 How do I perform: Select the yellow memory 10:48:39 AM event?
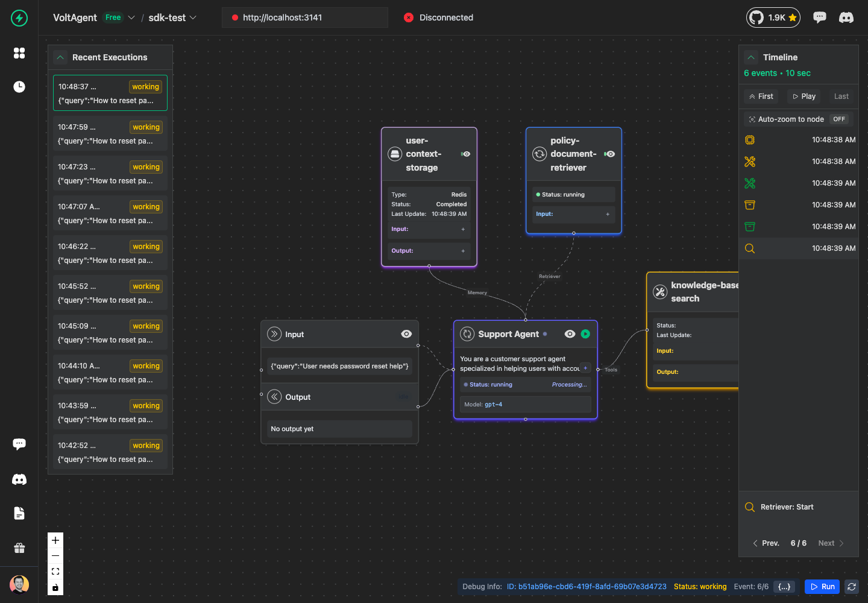tap(799, 205)
